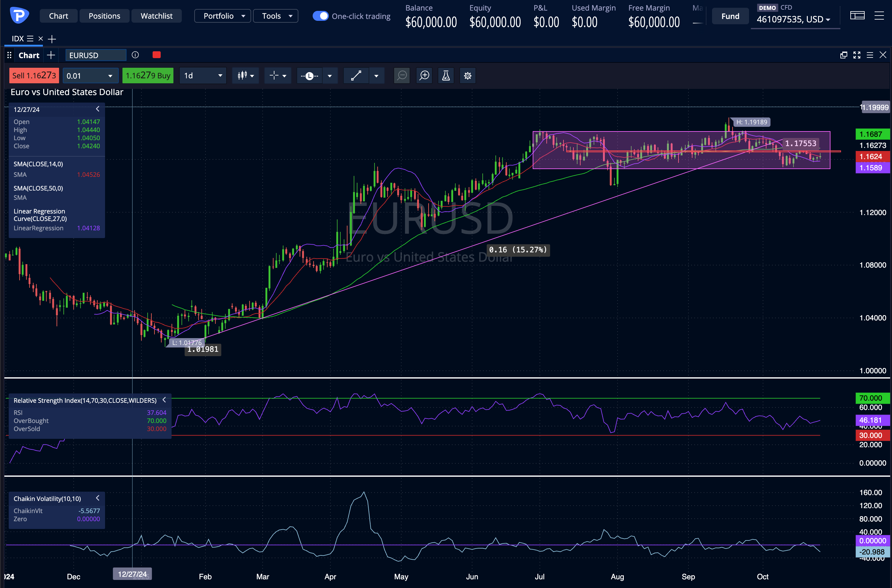The height and width of the screenshot is (588, 892).
Task: Open the layout panel icon top right
Action: coord(857,15)
